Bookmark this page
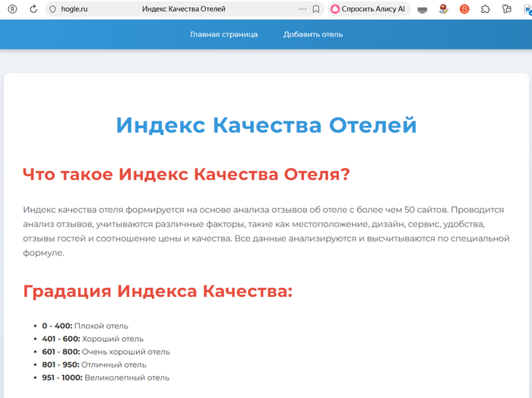 coord(316,9)
